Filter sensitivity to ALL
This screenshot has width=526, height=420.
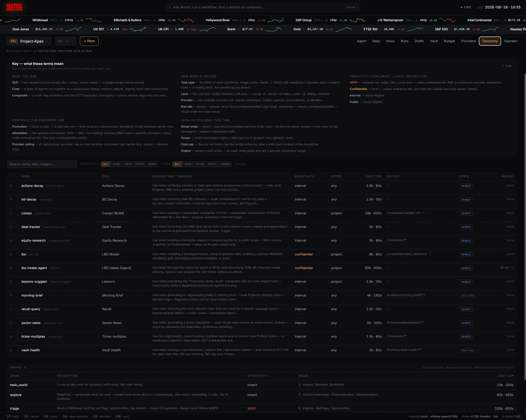(x=106, y=164)
